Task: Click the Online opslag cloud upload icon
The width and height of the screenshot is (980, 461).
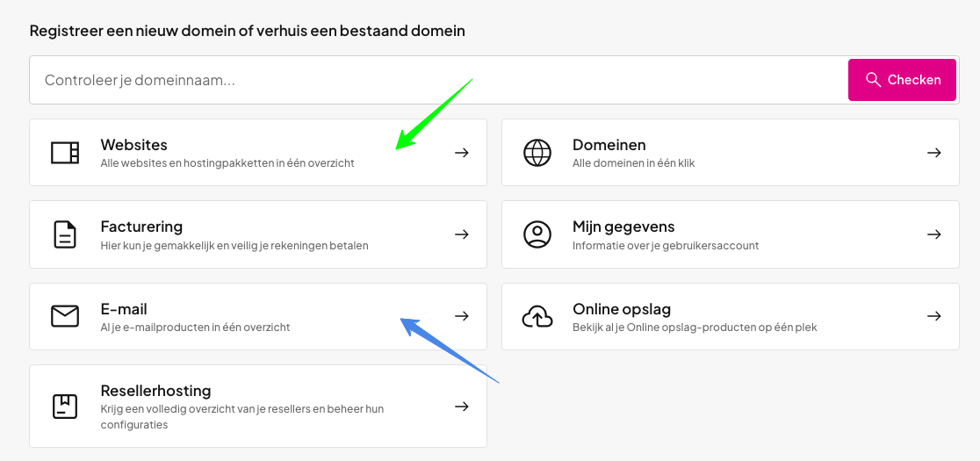Action: tap(537, 316)
